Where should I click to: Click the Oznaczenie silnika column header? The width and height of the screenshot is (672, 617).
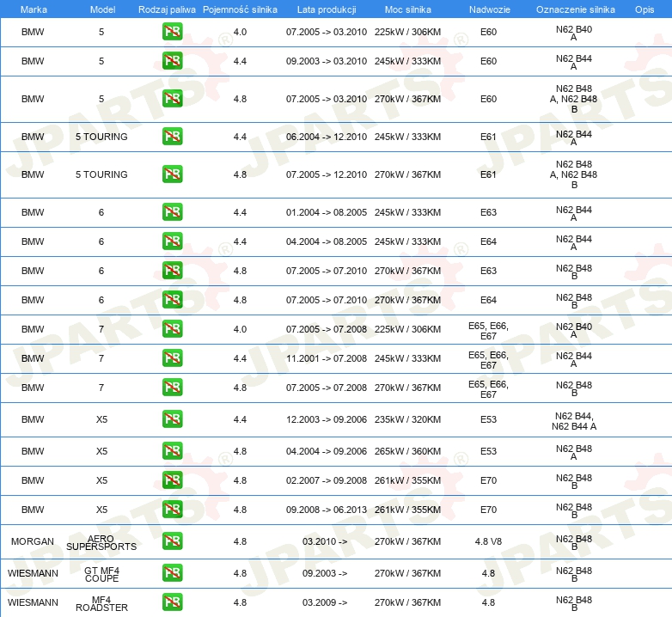tap(576, 9)
